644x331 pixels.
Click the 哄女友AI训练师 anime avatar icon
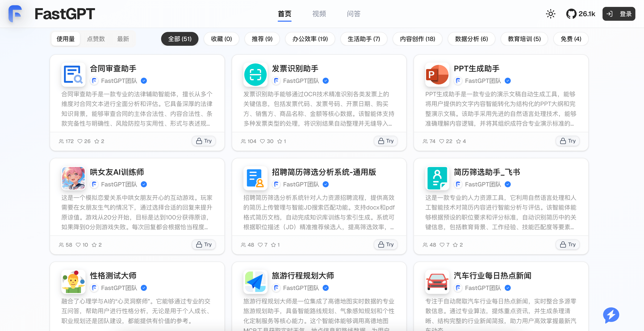[73, 178]
